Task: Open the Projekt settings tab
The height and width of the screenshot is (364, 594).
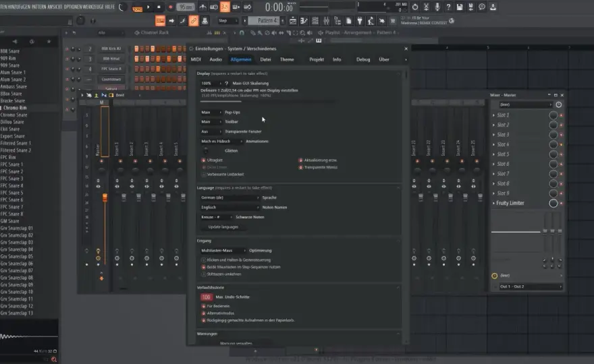Action: [x=317, y=59]
